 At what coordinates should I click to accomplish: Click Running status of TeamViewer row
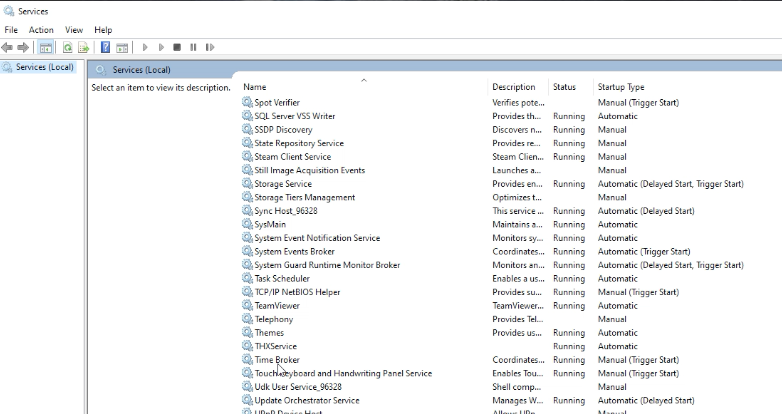click(x=569, y=306)
